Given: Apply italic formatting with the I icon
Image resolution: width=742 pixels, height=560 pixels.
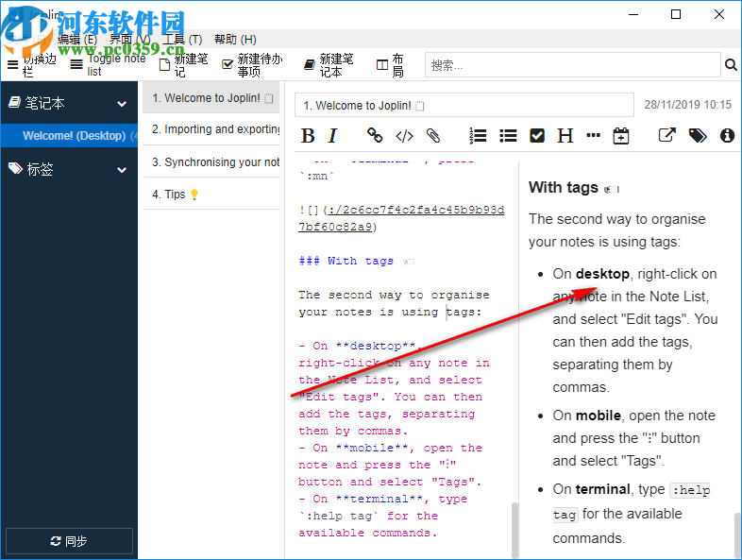Looking at the screenshot, I should (332, 136).
